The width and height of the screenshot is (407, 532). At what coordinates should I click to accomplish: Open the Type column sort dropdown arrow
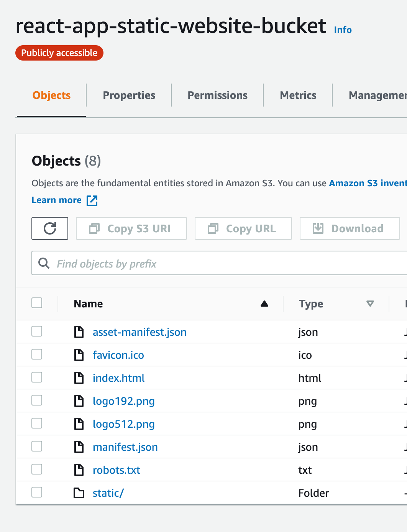point(370,304)
